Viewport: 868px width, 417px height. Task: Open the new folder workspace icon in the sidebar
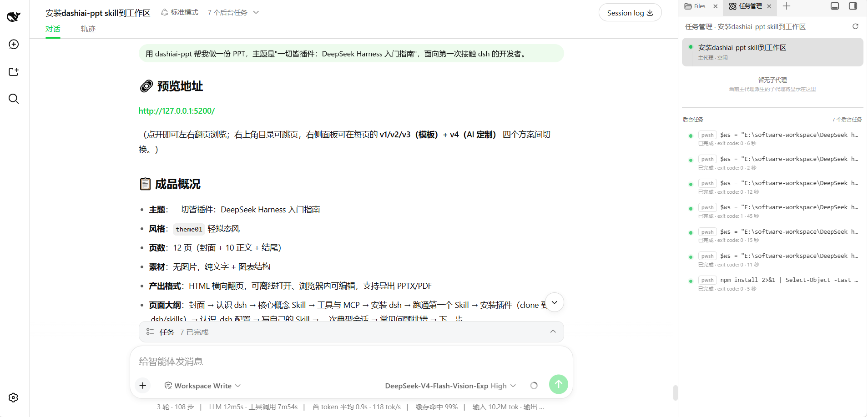(14, 72)
